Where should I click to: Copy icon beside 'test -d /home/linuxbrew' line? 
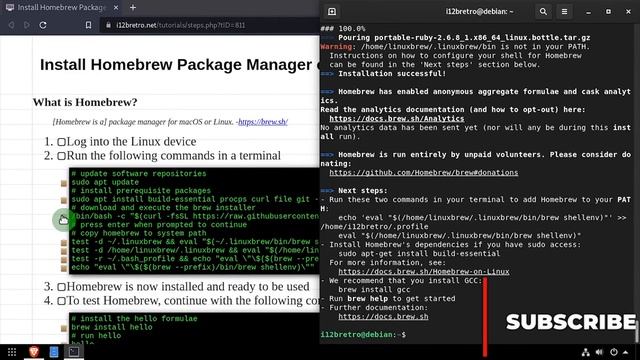click(64, 251)
